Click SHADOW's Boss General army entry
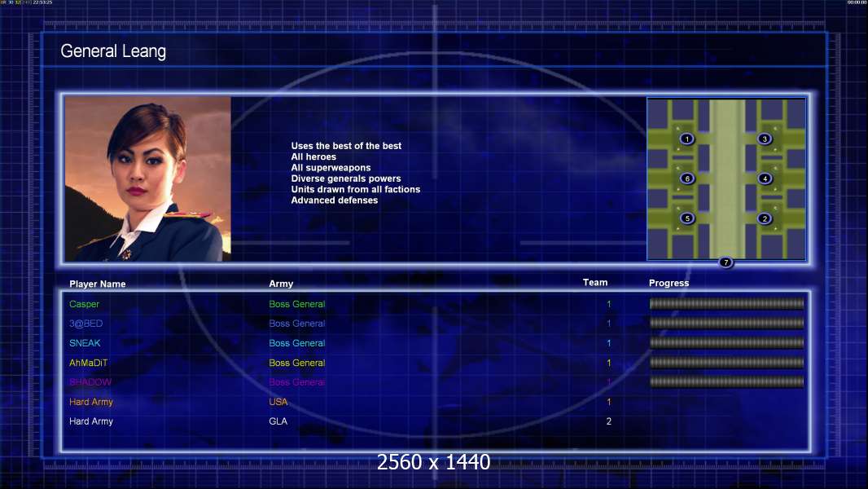 coord(296,382)
